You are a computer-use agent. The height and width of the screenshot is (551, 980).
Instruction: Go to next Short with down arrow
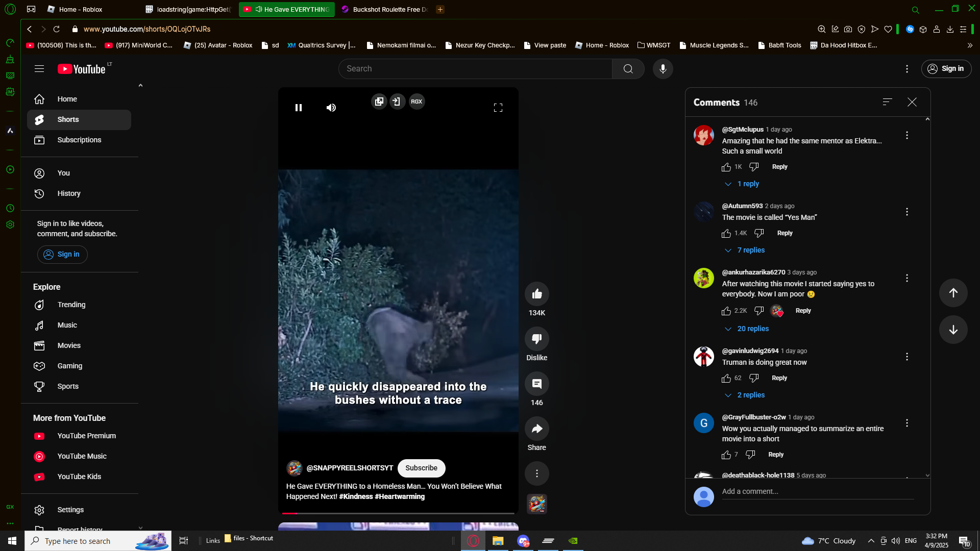[x=953, y=330]
